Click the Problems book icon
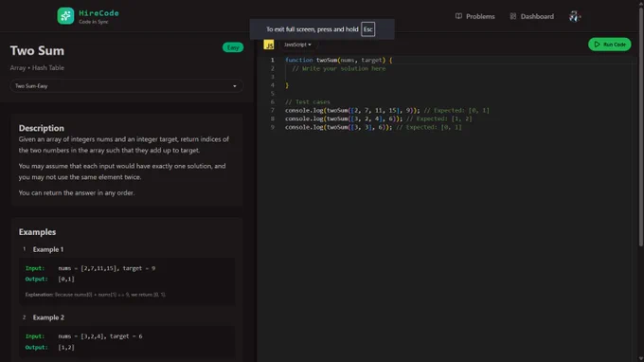Image resolution: width=644 pixels, height=362 pixels. tap(458, 16)
